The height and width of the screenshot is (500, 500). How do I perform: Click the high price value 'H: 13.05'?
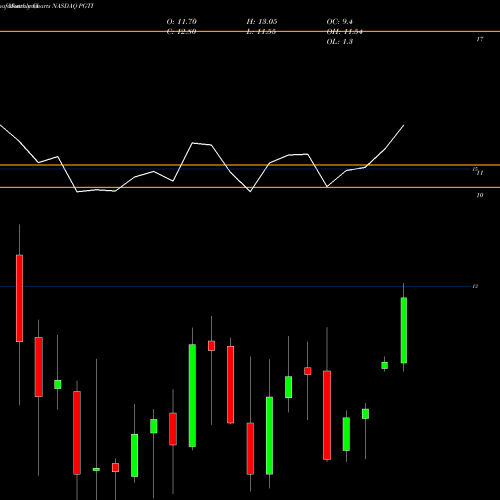(x=262, y=22)
